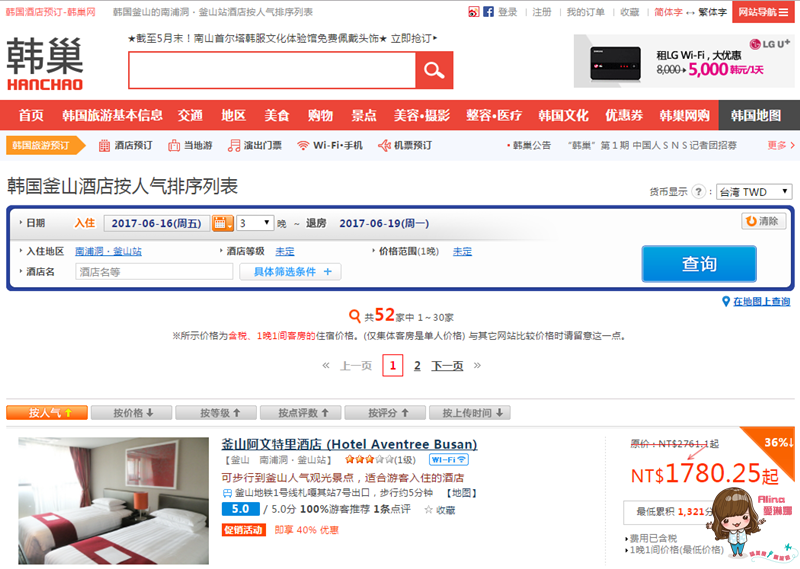Viewport: 800px width, 569px height.
Task: Click the hotel booking icon link 酒店预订
Action: click(x=126, y=145)
